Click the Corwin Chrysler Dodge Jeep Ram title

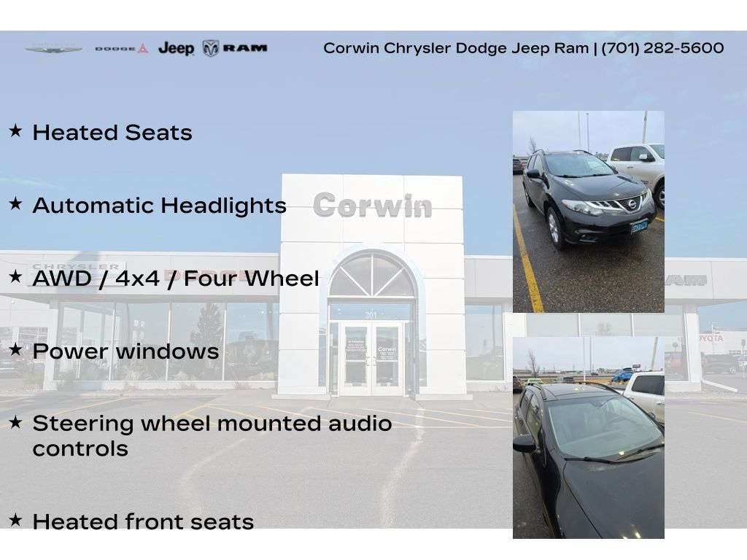(x=455, y=48)
